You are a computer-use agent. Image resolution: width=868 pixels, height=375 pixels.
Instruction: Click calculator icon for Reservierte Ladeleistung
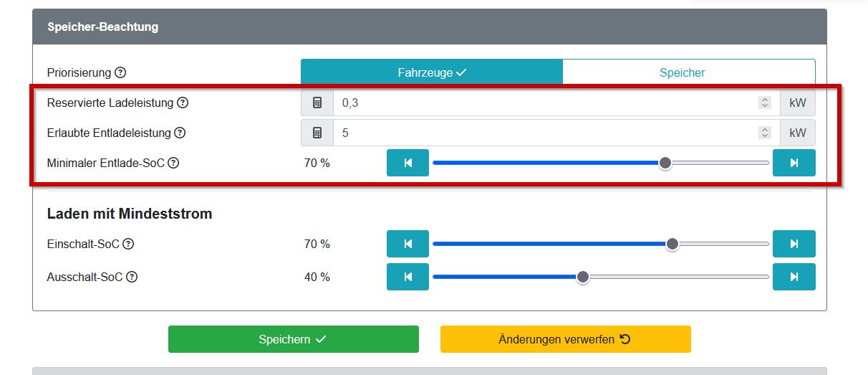(x=317, y=103)
